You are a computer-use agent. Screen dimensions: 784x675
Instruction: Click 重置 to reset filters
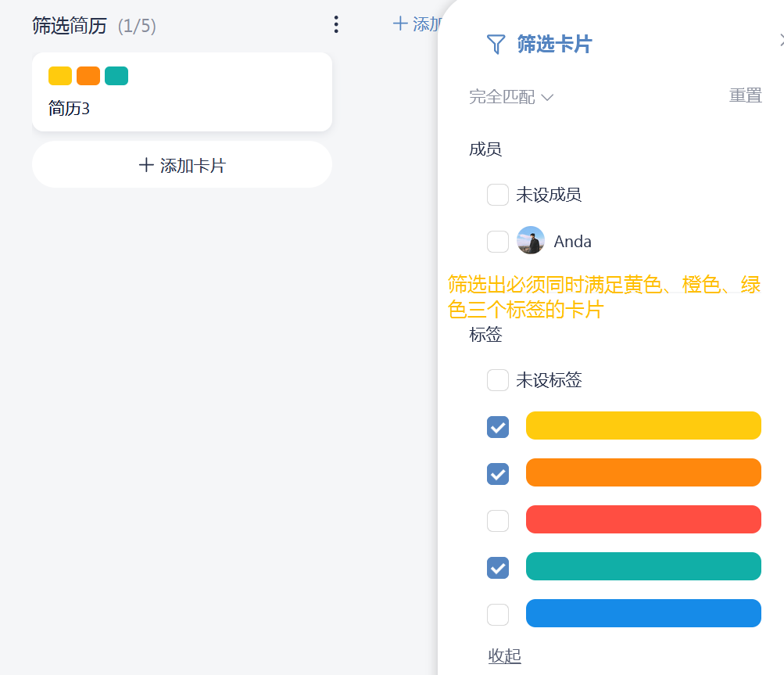745,95
